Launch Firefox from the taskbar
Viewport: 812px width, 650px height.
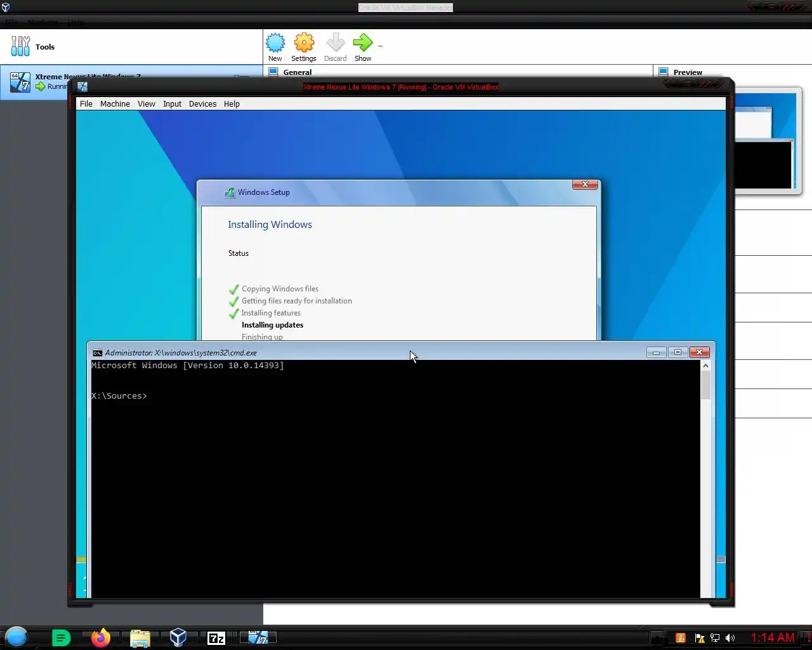(x=100, y=637)
